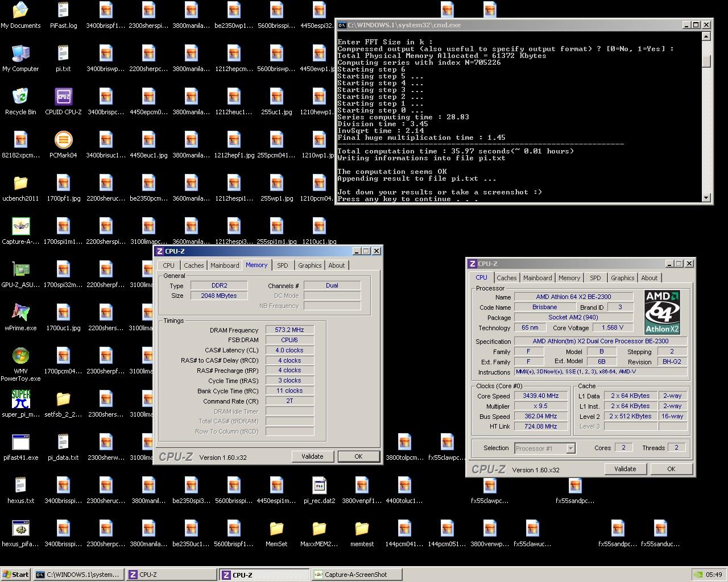
Task: Click the AMD Athlon X2 logo
Action: coord(662,312)
